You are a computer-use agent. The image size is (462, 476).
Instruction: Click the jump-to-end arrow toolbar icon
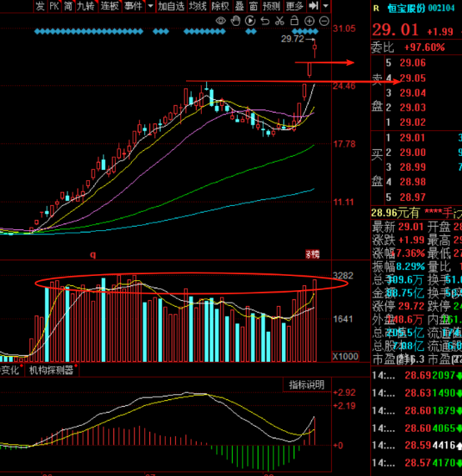tap(314, 6)
